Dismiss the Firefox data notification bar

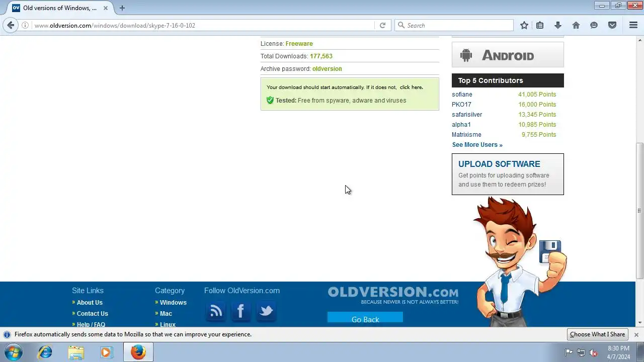(636, 334)
